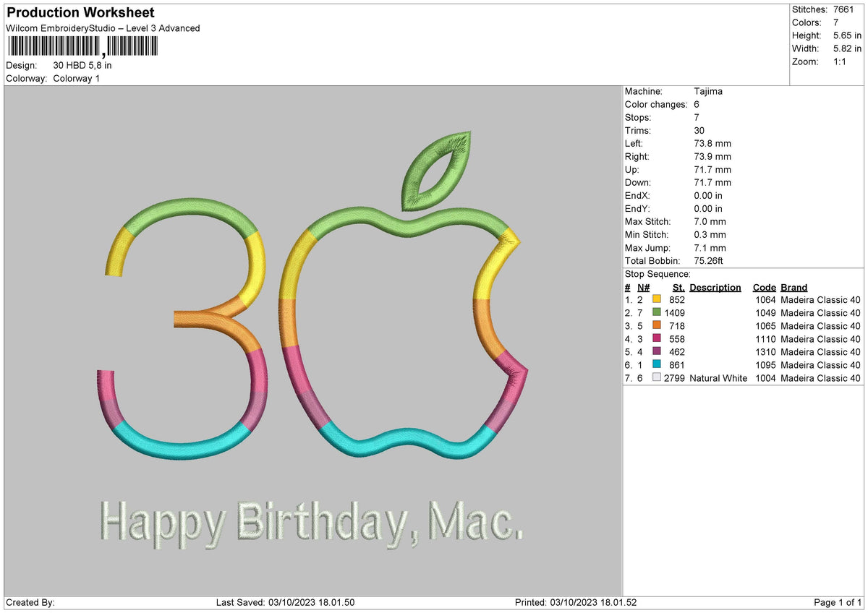Click the orange swatch for stop 3
Image resolution: width=868 pixels, height=613 pixels.
(657, 326)
